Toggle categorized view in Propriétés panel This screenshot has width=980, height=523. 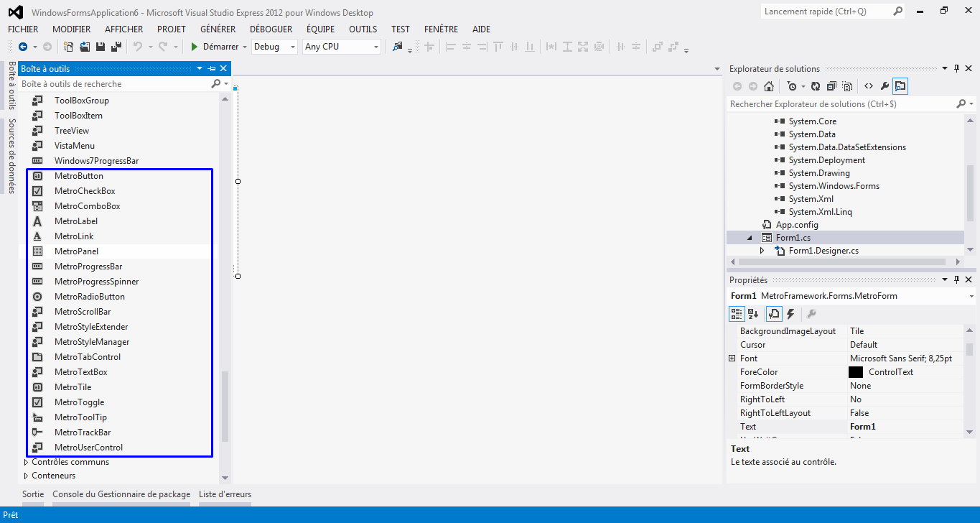click(x=737, y=314)
